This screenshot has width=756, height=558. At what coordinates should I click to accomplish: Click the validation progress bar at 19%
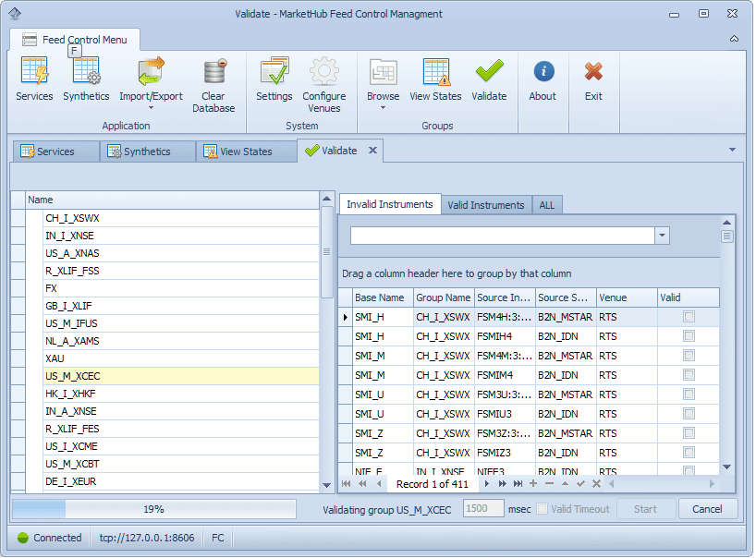tap(153, 509)
